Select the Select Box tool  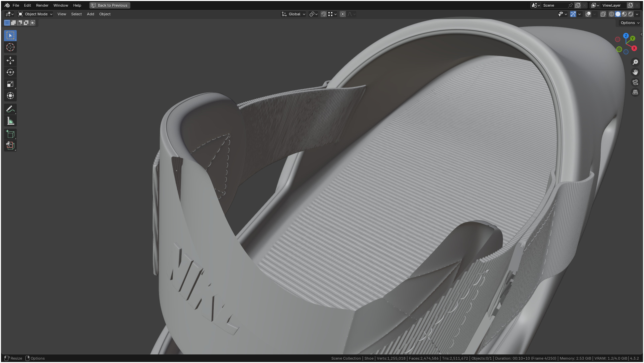click(x=10, y=35)
